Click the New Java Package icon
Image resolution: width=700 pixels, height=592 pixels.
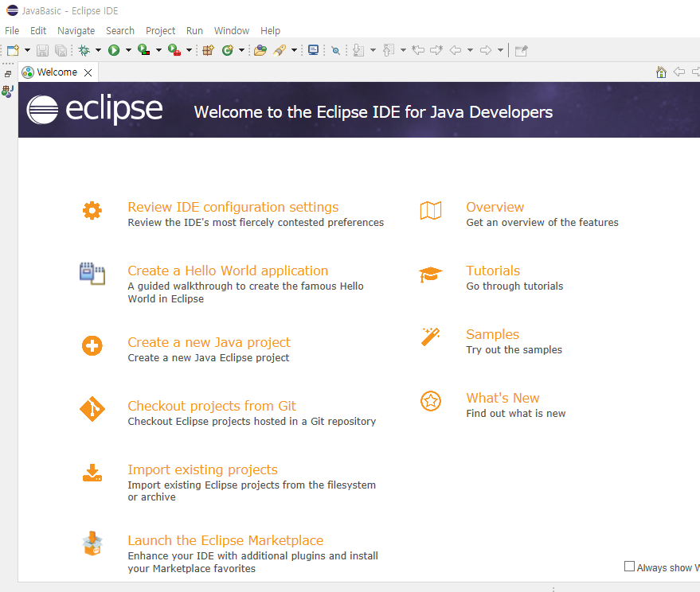[x=209, y=50]
